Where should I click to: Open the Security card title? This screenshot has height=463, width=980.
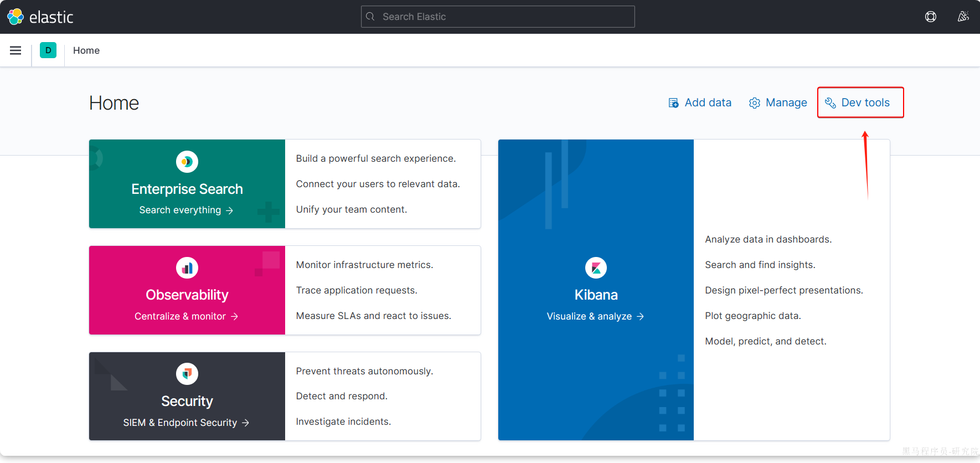click(187, 401)
